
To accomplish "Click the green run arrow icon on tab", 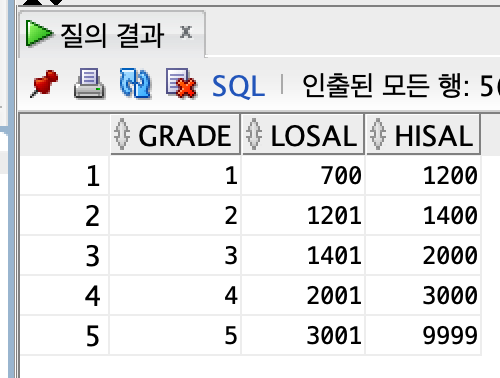I will point(39,33).
